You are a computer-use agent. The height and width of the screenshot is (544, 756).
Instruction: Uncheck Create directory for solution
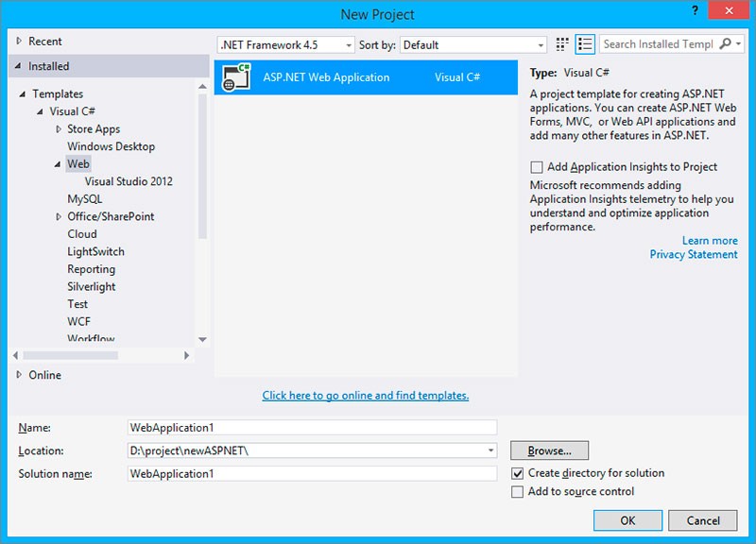[x=517, y=474]
